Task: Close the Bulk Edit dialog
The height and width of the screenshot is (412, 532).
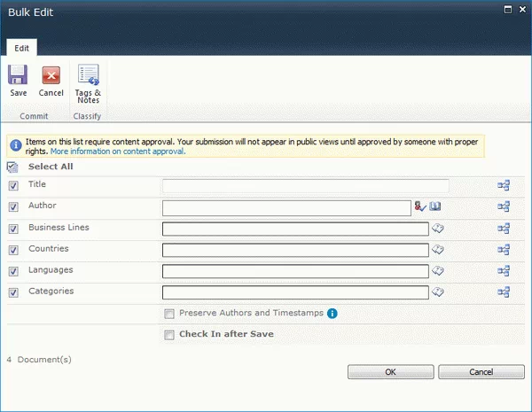Action: [522, 10]
